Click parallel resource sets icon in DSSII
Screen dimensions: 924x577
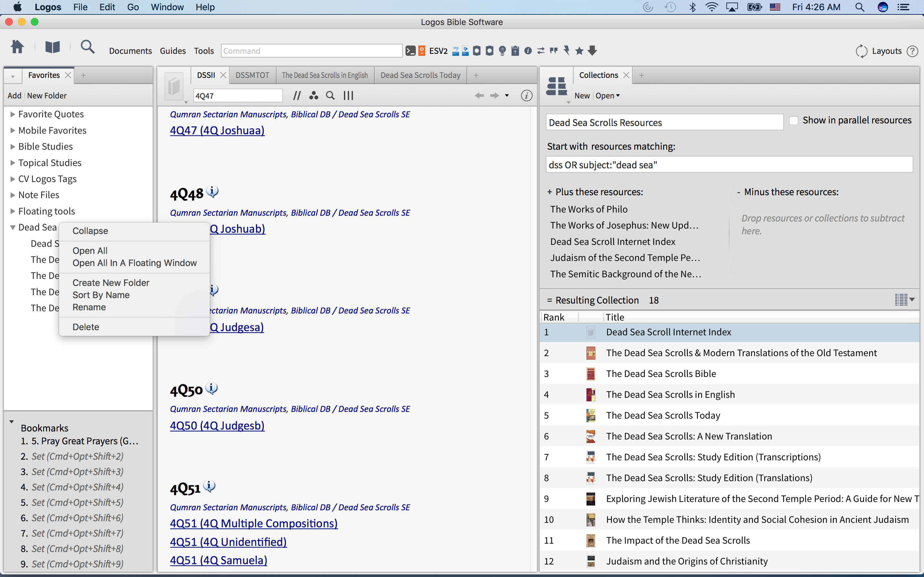click(297, 96)
